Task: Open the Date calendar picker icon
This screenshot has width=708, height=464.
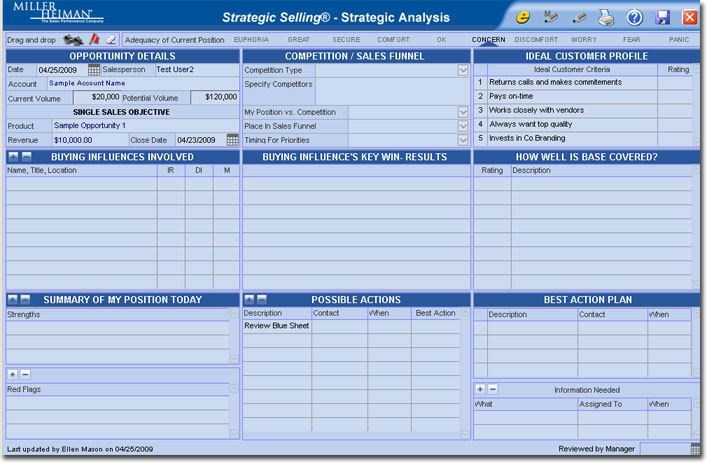Action: [x=94, y=70]
